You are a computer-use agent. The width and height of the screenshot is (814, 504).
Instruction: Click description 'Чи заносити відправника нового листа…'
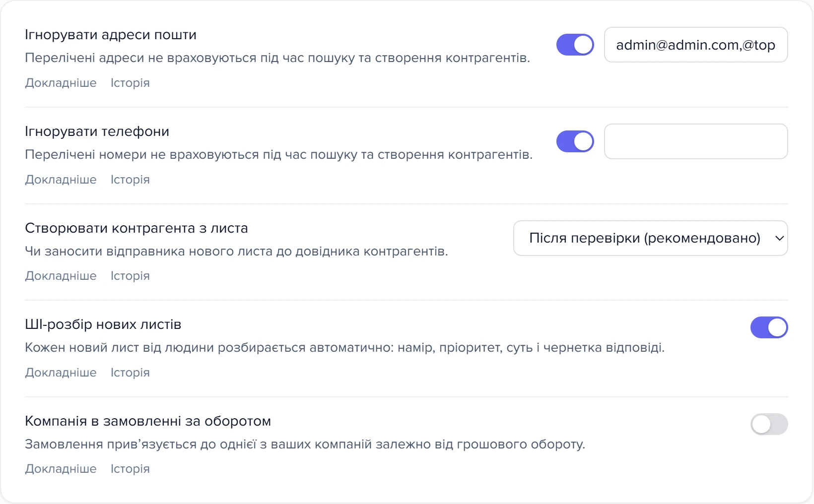(x=236, y=252)
